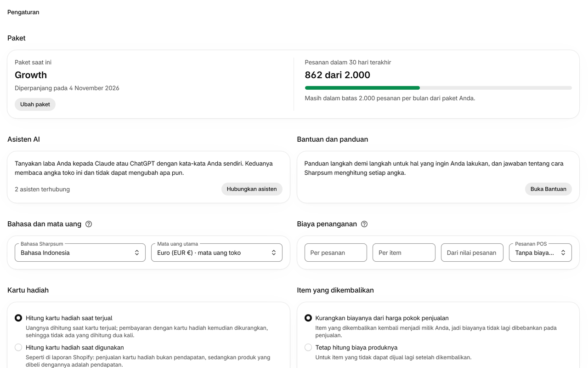
Task: Focus the Dari nilai pesanan field
Action: click(472, 253)
